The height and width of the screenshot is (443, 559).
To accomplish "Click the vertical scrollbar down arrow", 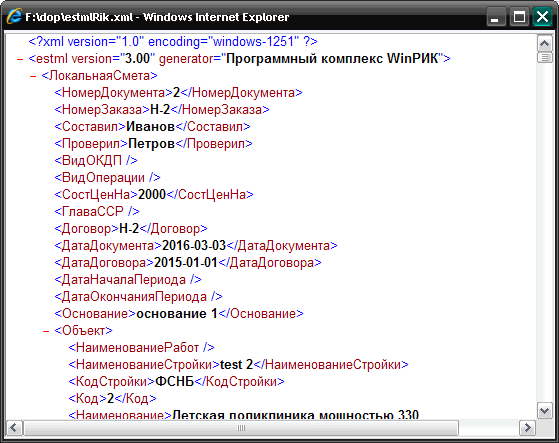I will [544, 411].
